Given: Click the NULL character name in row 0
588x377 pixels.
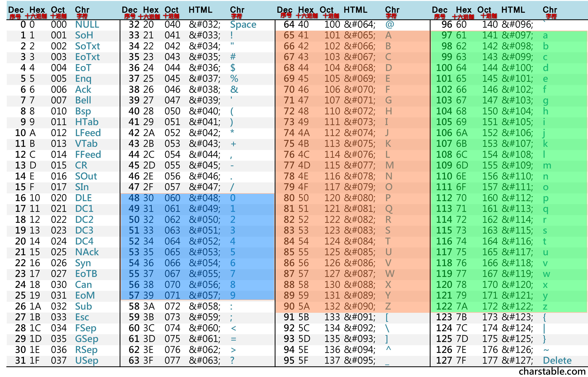Looking at the screenshot, I should 87,24.
